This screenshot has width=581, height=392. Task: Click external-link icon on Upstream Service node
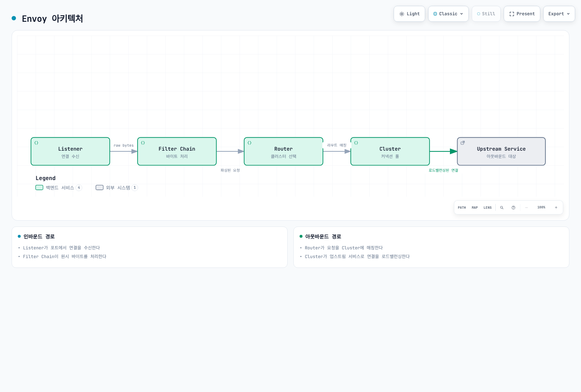463,143
